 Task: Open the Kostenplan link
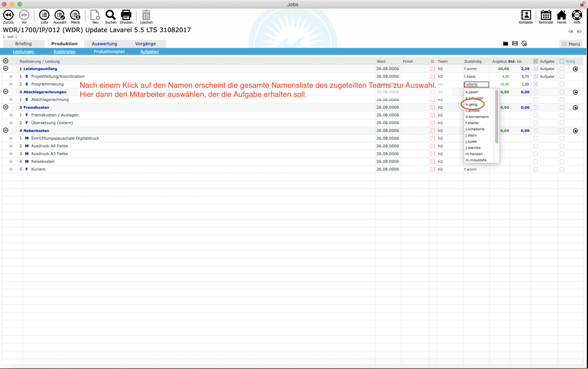pos(64,52)
